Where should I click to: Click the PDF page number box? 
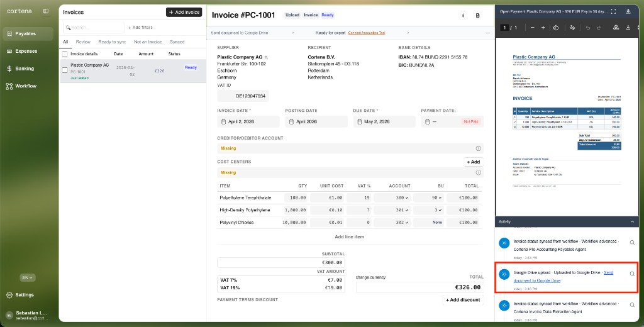504,28
